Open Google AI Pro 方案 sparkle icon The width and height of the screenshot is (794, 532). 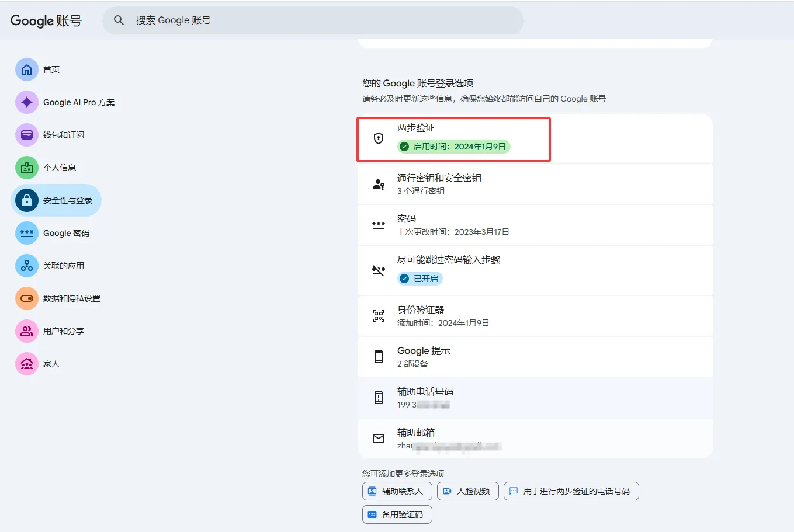(x=27, y=102)
